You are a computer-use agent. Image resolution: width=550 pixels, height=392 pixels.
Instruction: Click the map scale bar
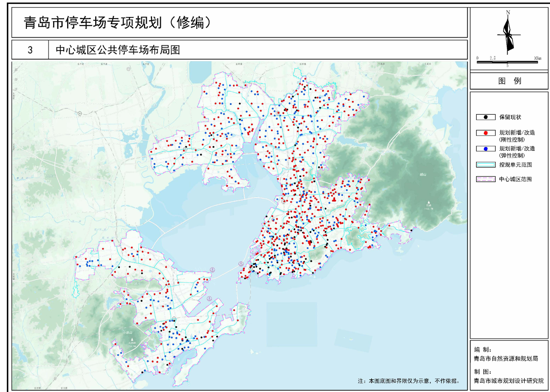click(x=507, y=62)
